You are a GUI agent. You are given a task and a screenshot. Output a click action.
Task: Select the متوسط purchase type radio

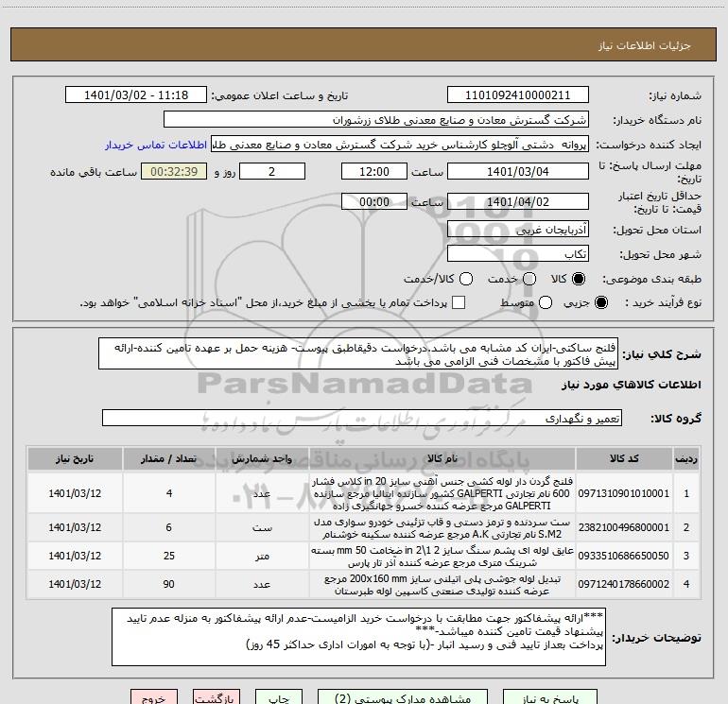tap(546, 302)
